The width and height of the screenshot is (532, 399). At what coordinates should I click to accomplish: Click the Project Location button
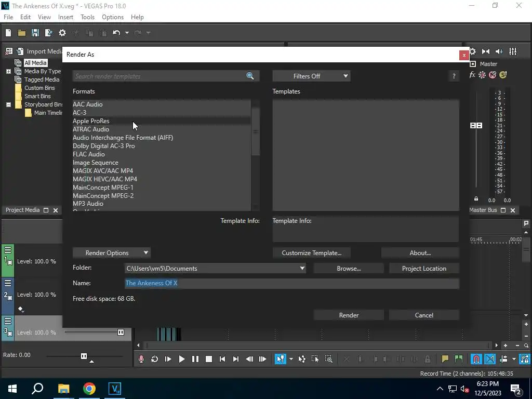(x=424, y=269)
